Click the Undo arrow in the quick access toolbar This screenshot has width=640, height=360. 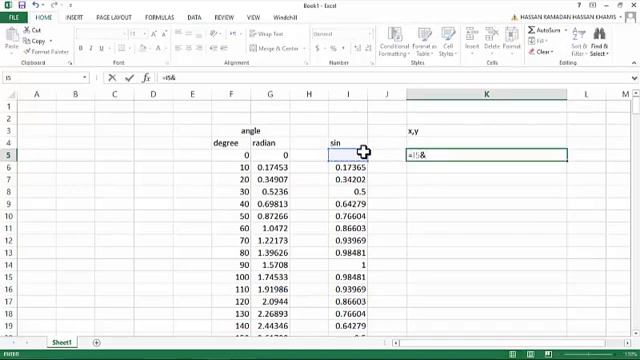click(x=36, y=5)
